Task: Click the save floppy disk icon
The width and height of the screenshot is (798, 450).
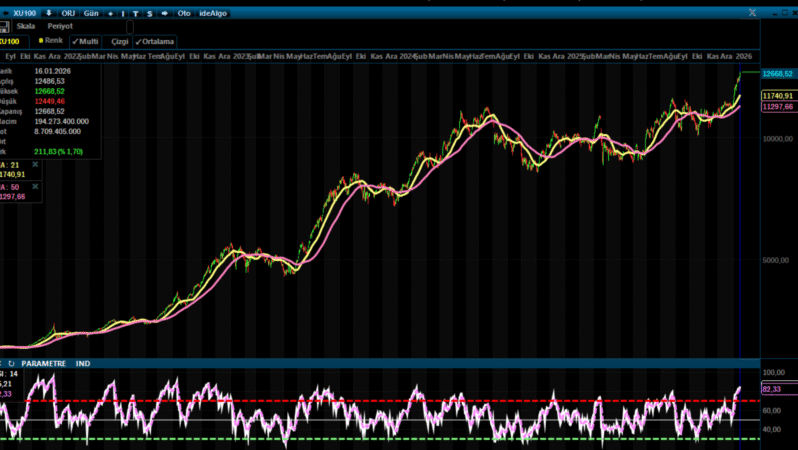Action: click(5, 26)
